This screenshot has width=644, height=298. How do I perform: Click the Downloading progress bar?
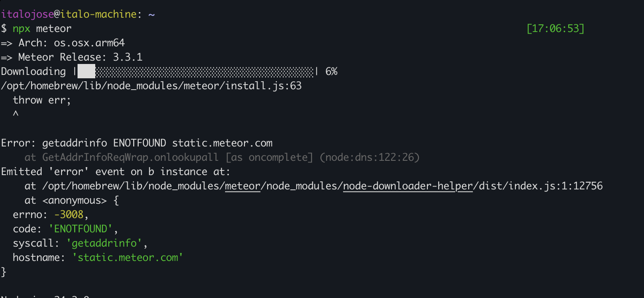(x=196, y=72)
